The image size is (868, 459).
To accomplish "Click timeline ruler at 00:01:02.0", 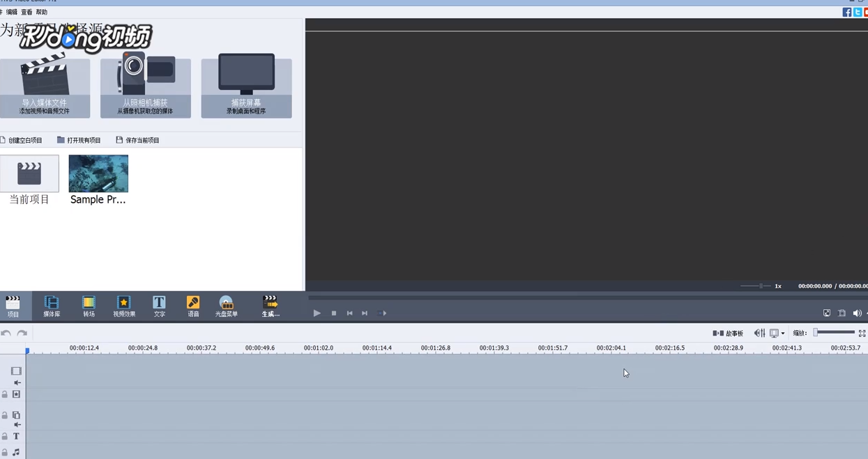I will (x=319, y=348).
